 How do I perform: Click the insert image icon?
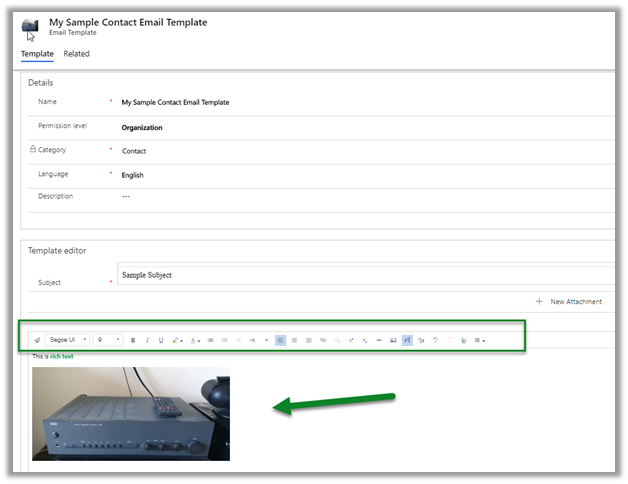pos(393,340)
